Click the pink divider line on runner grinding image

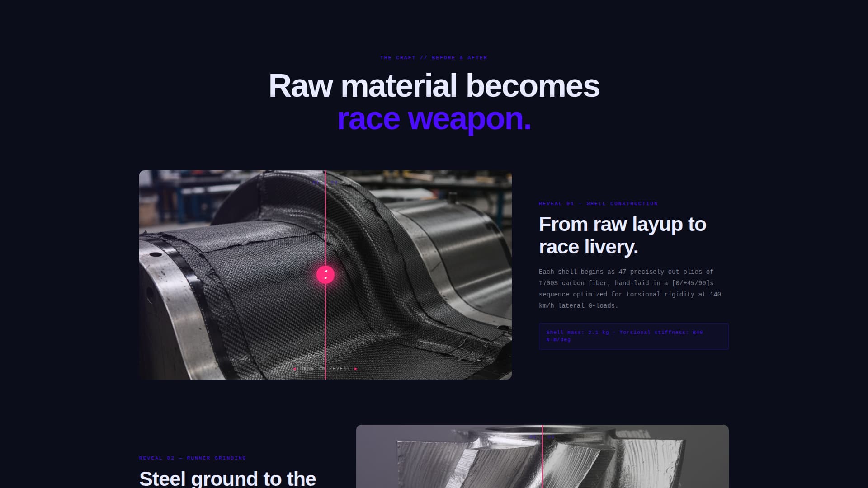point(542,456)
